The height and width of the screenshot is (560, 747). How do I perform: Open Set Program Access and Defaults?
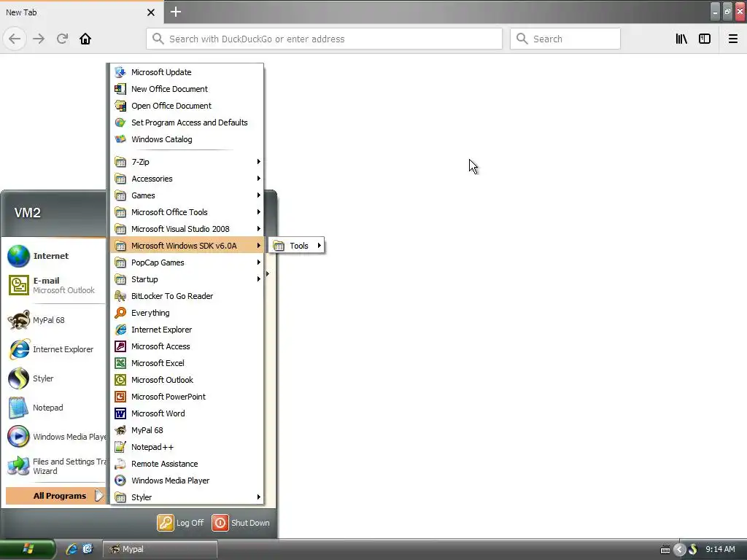coord(187,122)
